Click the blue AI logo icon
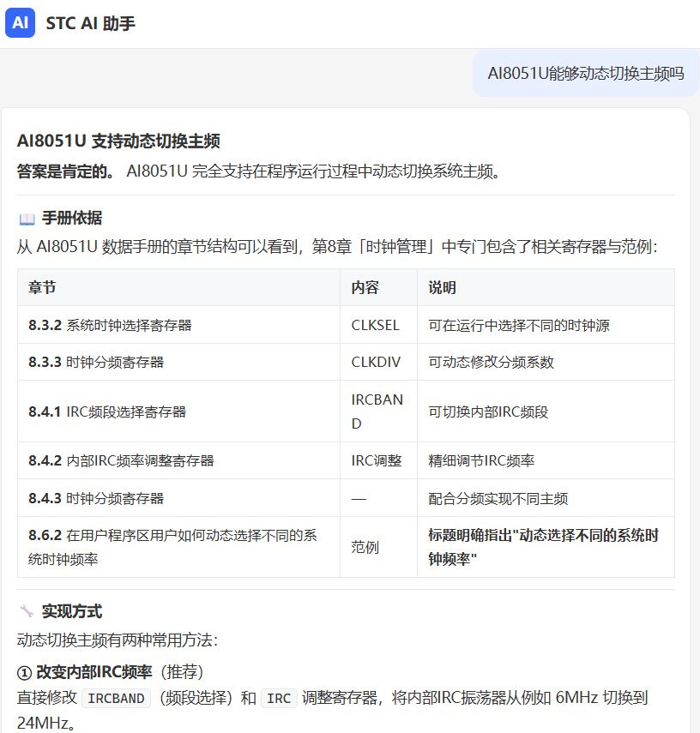Image resolution: width=700 pixels, height=733 pixels. (20, 22)
